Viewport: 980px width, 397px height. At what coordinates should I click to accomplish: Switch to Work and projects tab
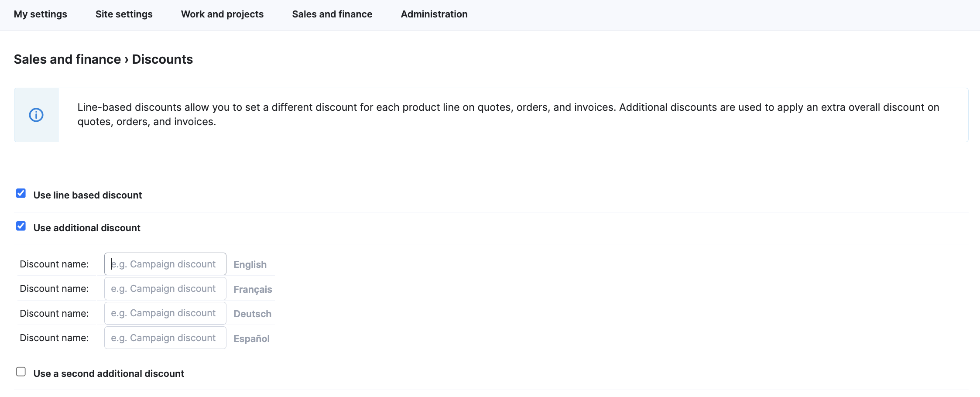click(222, 14)
